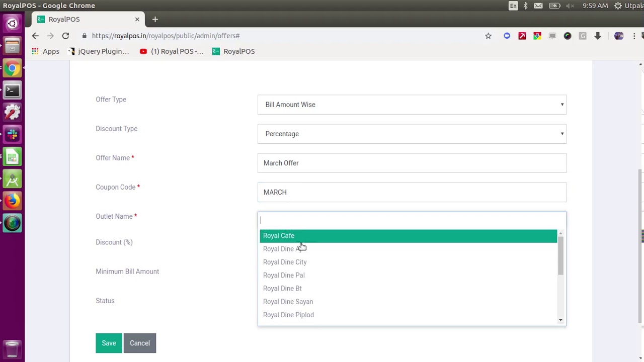Select Royal Dine Piplod outlet option
Viewport: 644px width, 362px height.
(x=409, y=315)
